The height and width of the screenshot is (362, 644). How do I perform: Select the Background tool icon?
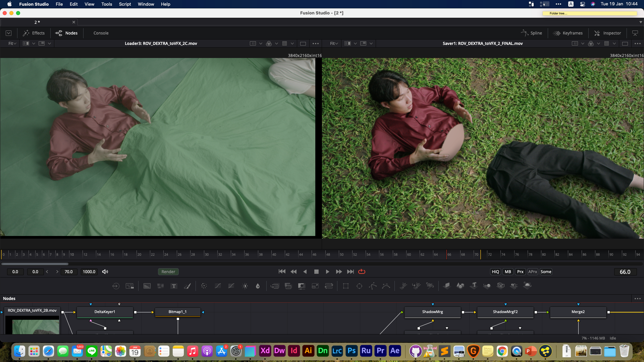click(x=147, y=286)
